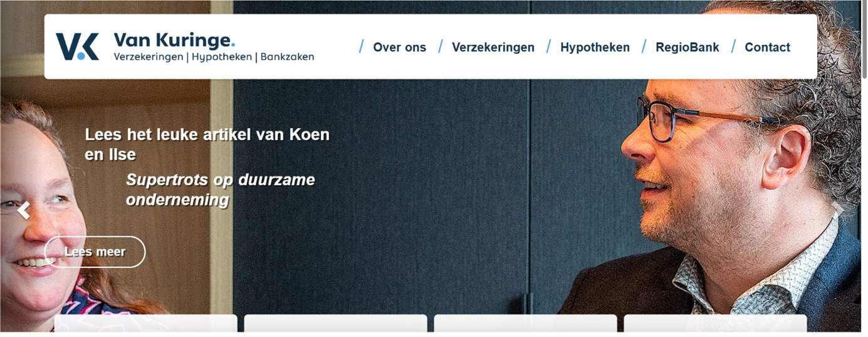Go to previous slide with left chevron
Screen dimensions: 868x337
(24, 210)
